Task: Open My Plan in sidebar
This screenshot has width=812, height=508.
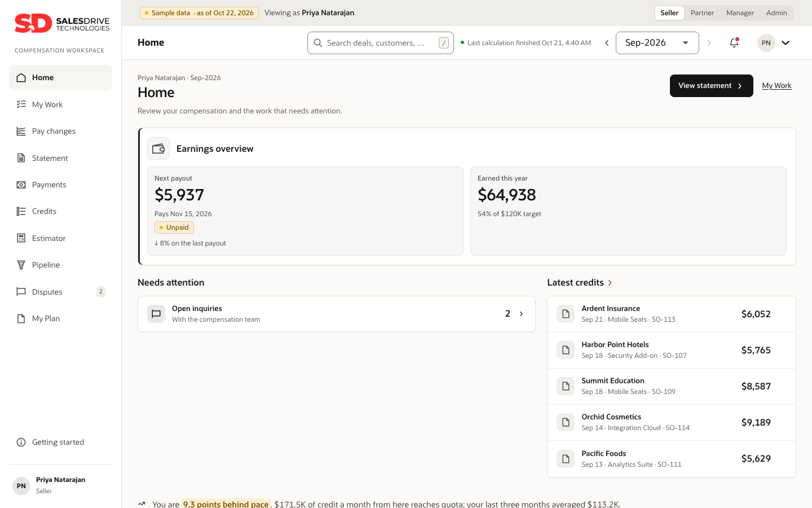Action: 60,318
